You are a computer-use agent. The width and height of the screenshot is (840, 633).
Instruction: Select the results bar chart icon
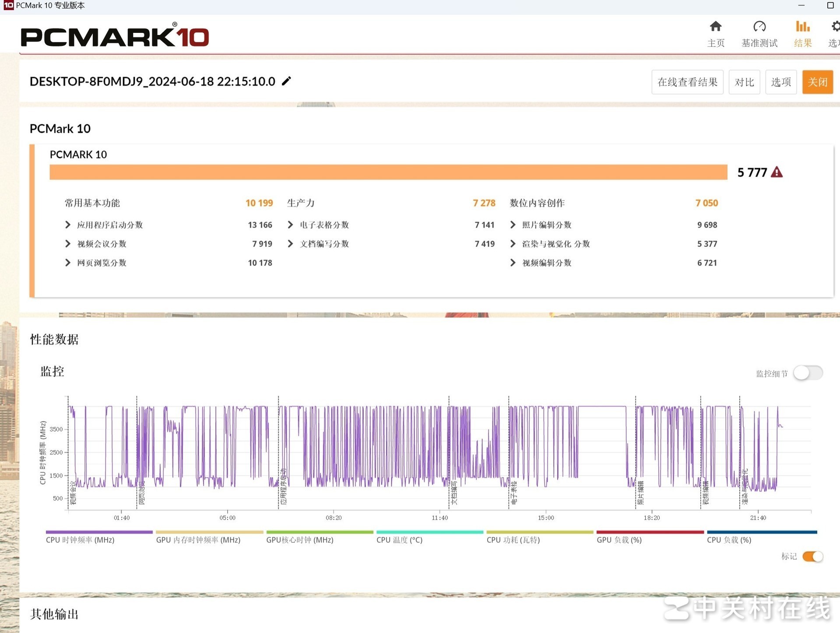803,27
